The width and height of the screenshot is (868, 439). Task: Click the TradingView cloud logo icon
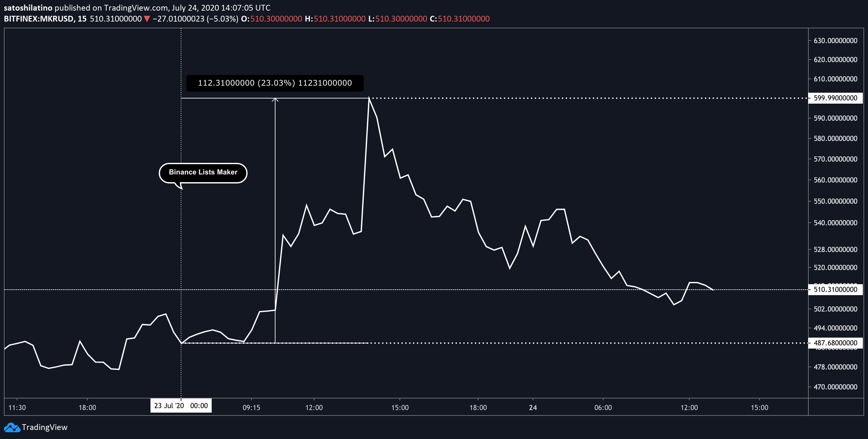point(12,427)
